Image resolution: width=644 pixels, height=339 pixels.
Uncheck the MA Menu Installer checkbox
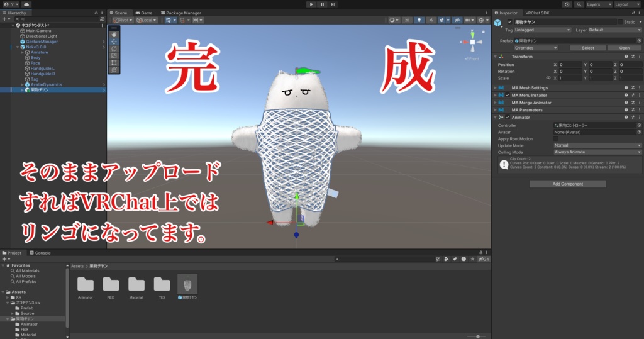(508, 96)
